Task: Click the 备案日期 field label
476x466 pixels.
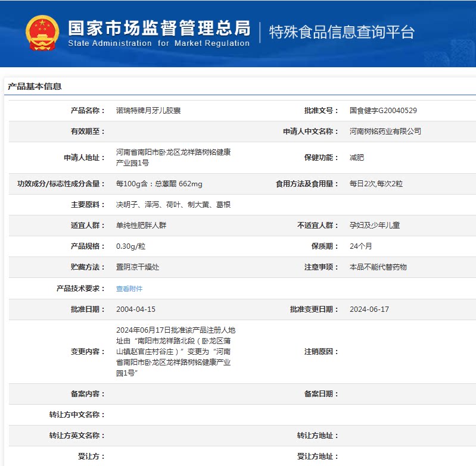Action: pyautogui.click(x=321, y=394)
